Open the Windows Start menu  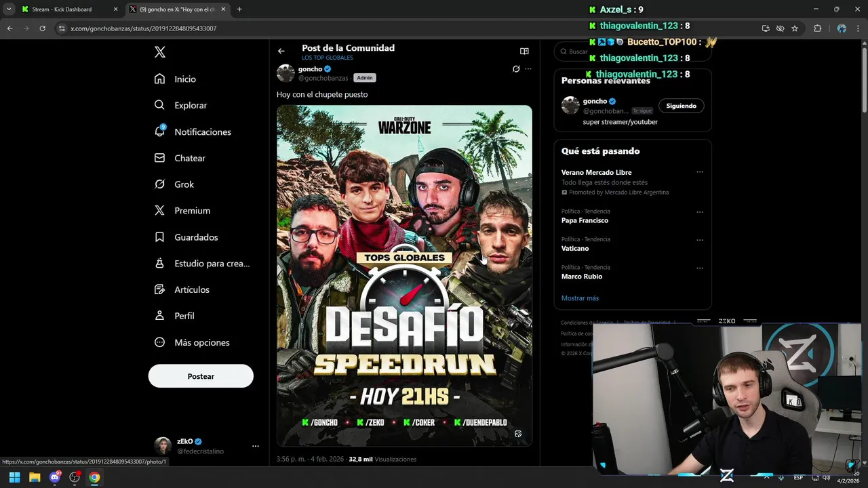14,477
